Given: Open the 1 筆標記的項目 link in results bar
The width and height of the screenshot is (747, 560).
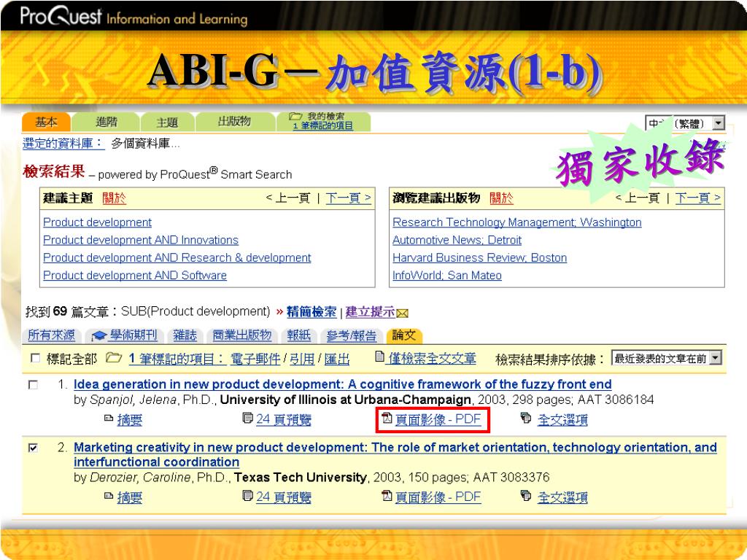Looking at the screenshot, I should (177, 359).
